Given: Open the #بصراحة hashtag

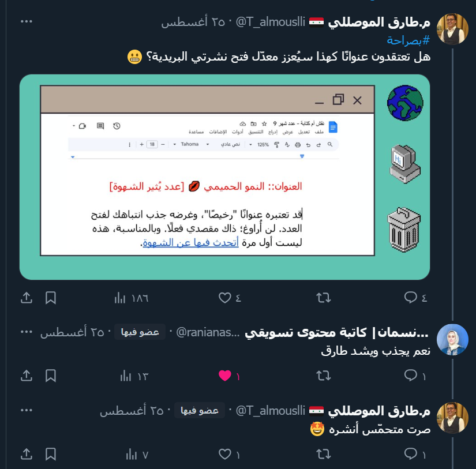Looking at the screenshot, I should point(408,40).
